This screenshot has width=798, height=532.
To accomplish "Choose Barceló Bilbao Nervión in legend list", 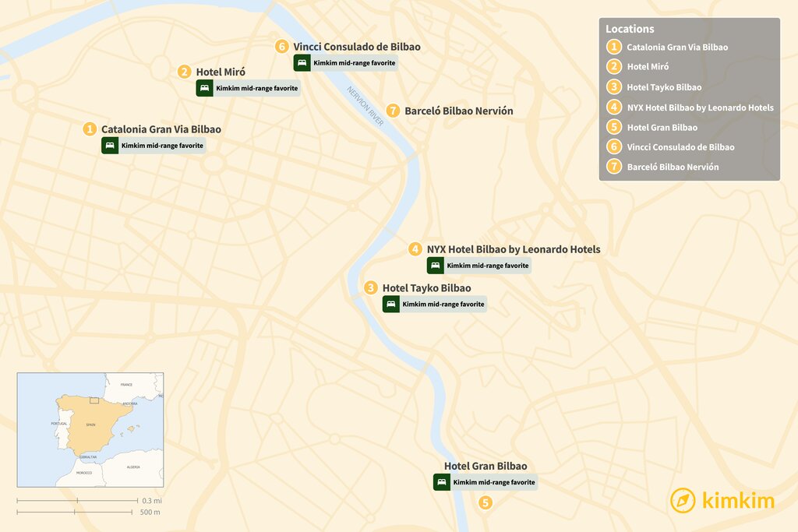I will pos(673,167).
